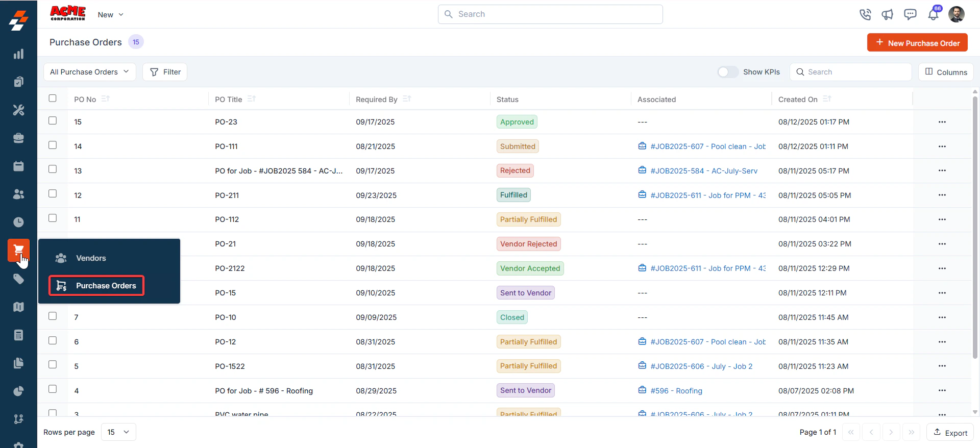The width and height of the screenshot is (980, 448).
Task: Open the Rows per page dropdown
Action: coord(118,432)
